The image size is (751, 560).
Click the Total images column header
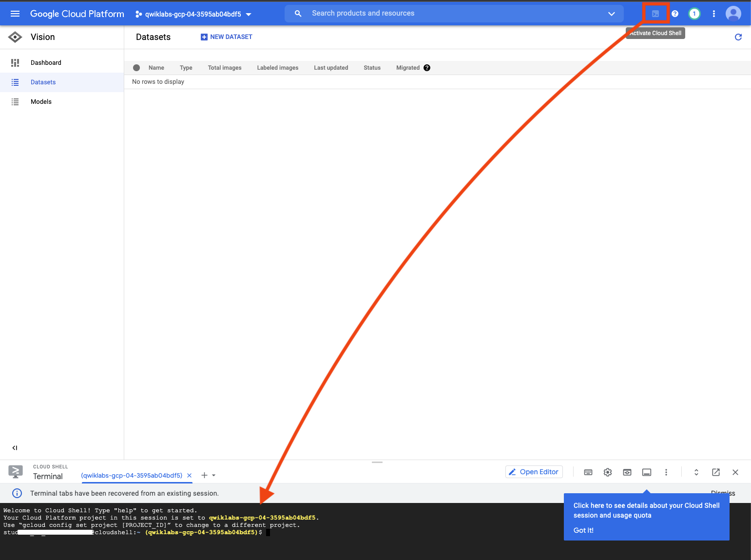(x=225, y=68)
